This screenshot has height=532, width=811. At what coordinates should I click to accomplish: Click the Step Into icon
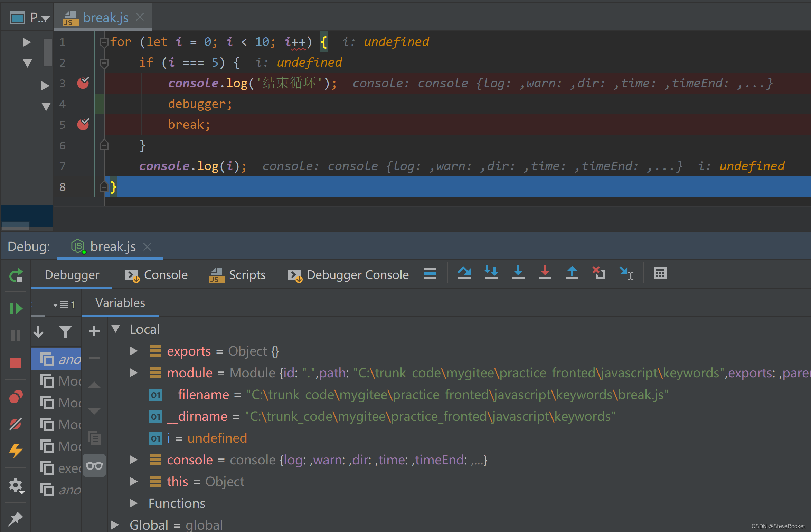click(518, 273)
